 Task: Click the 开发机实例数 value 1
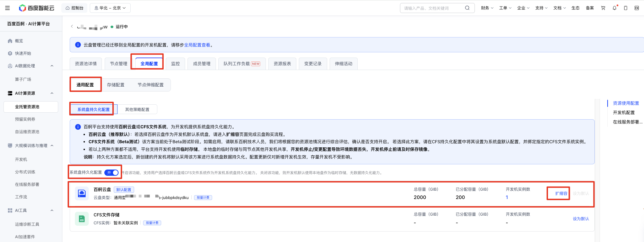[x=507, y=197]
